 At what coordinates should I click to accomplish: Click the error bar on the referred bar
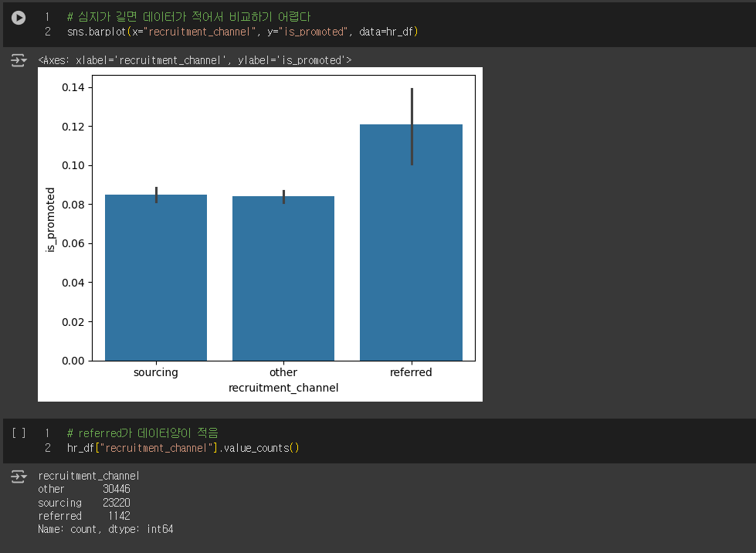click(x=412, y=127)
